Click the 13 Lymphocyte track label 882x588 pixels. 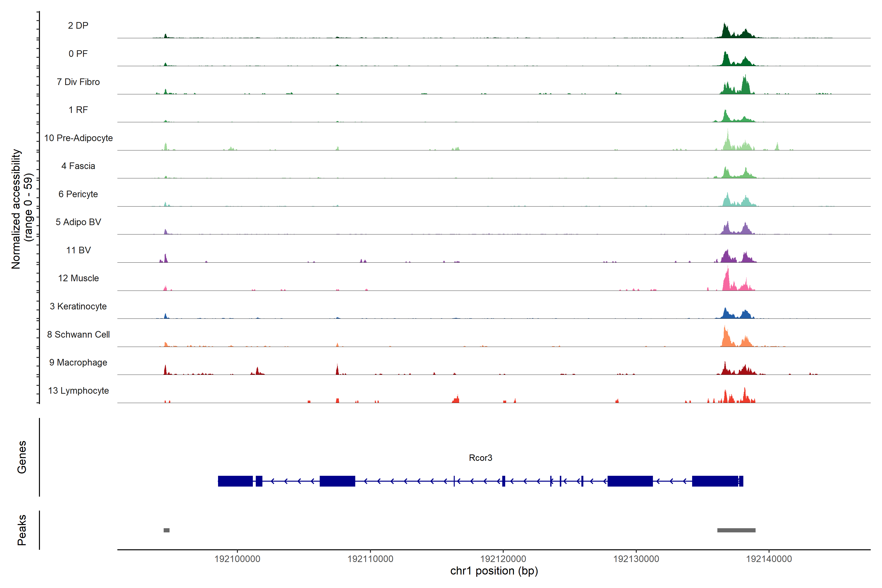tap(78, 391)
